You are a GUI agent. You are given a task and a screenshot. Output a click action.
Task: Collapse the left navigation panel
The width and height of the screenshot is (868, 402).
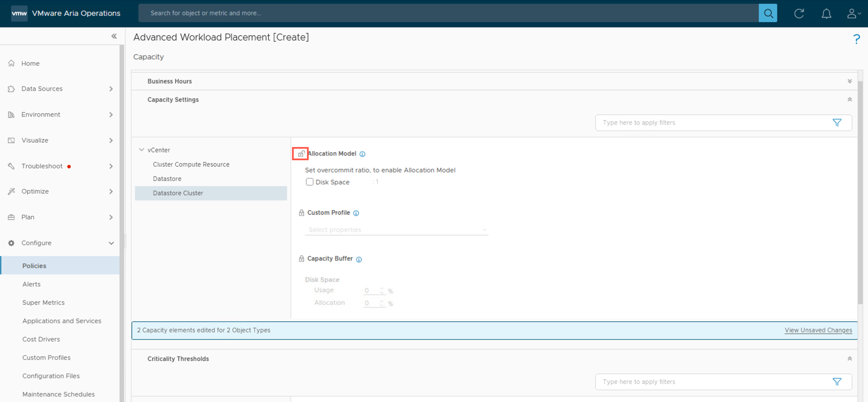(114, 36)
